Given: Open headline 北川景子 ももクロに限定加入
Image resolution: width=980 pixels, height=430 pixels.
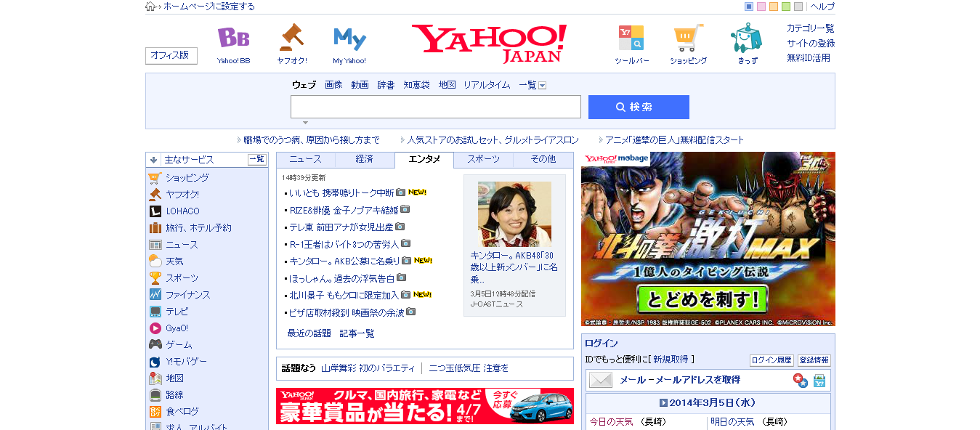Looking at the screenshot, I should [344, 296].
